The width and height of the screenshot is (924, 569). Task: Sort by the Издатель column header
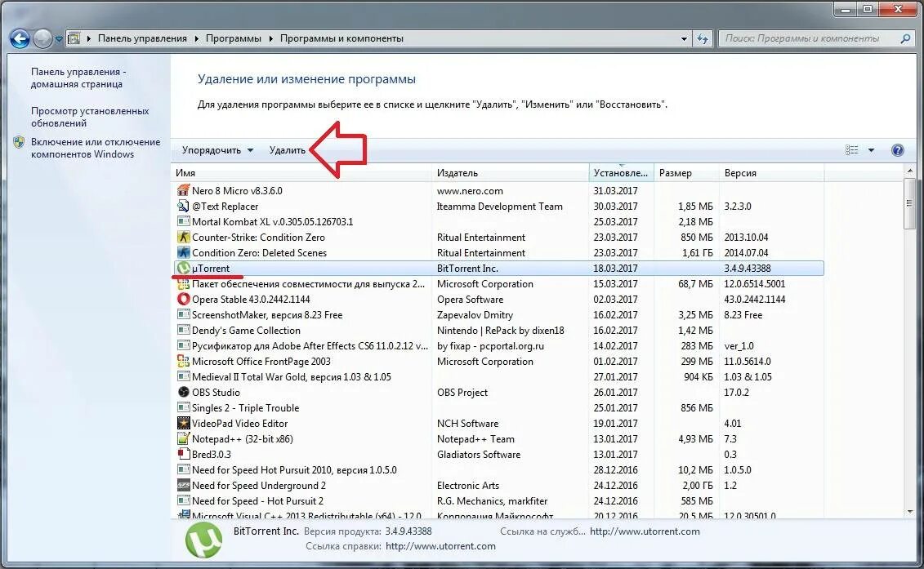coord(511,173)
